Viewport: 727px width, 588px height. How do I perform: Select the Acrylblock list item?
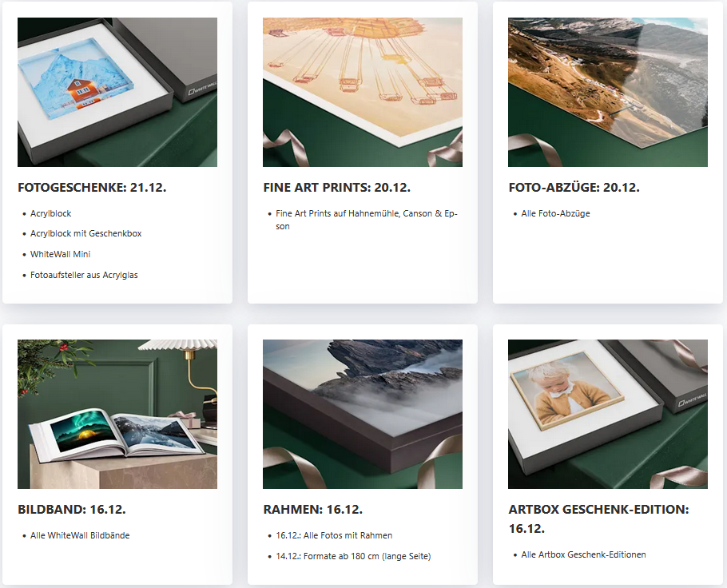[x=51, y=213]
